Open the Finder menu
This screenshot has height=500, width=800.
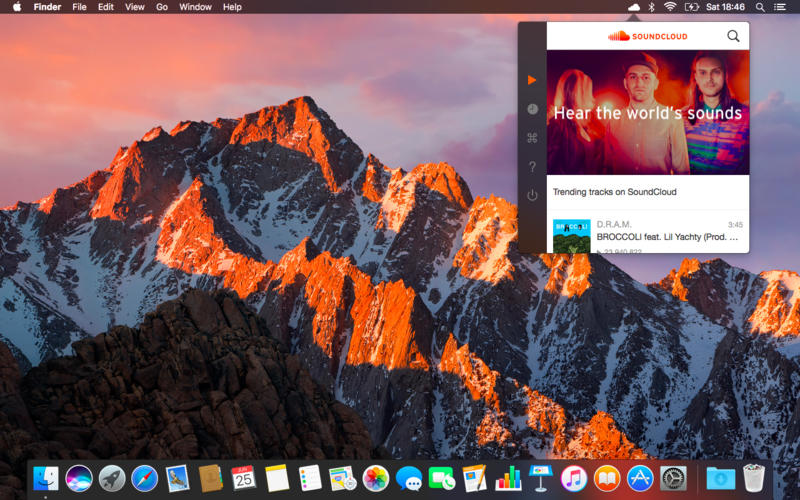(x=47, y=7)
